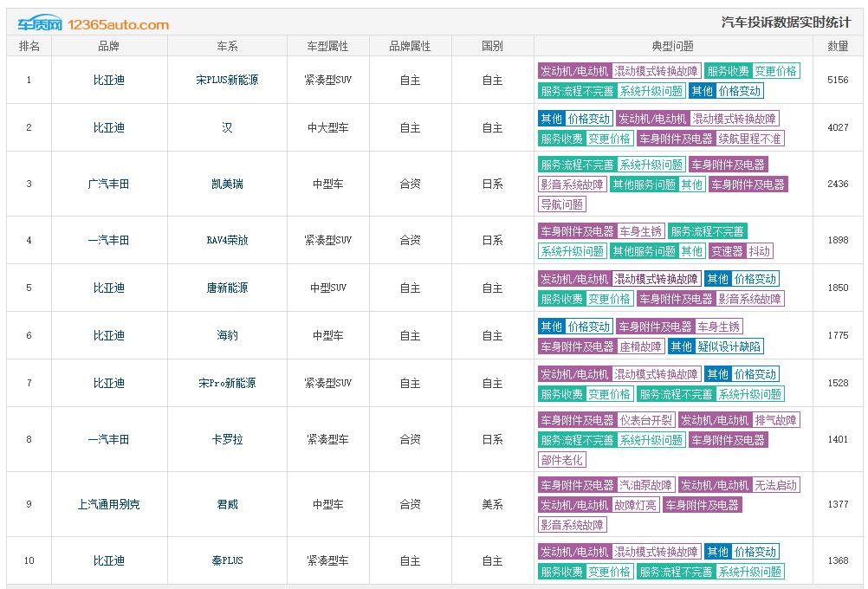The image size is (868, 589).
Task: Click 中大型车 attribute in 汉 row
Action: point(327,127)
